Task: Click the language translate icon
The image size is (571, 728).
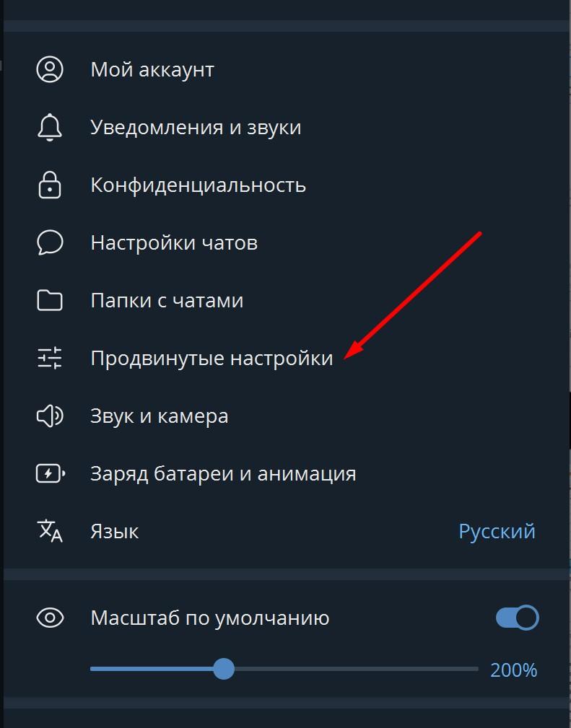Action: 50,531
